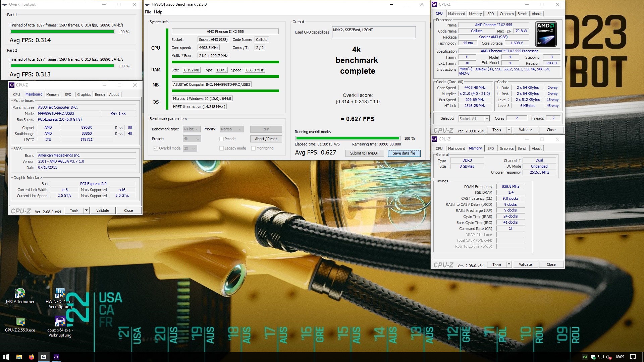
Task: Open the Action Center notification icon
Action: pyautogui.click(x=633, y=357)
